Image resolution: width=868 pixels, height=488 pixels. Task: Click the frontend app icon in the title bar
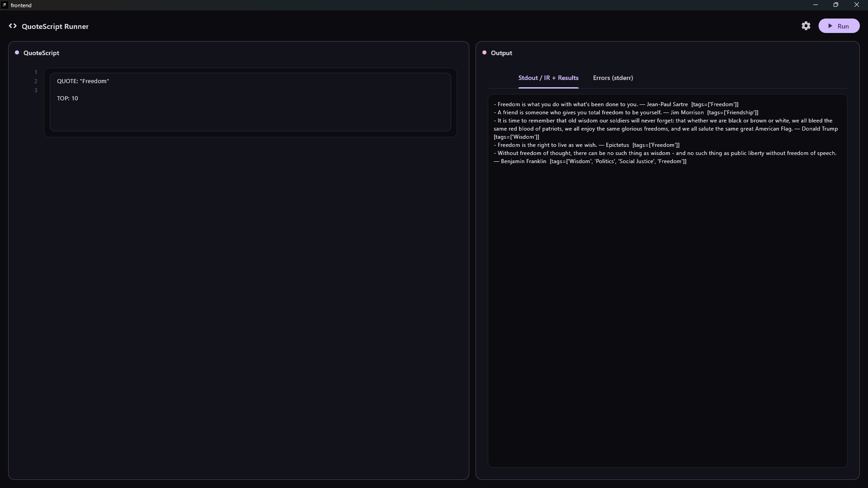pyautogui.click(x=5, y=5)
